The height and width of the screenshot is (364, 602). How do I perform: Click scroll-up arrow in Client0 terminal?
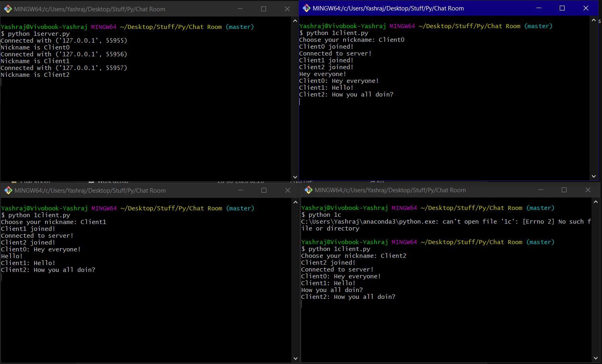594,20
